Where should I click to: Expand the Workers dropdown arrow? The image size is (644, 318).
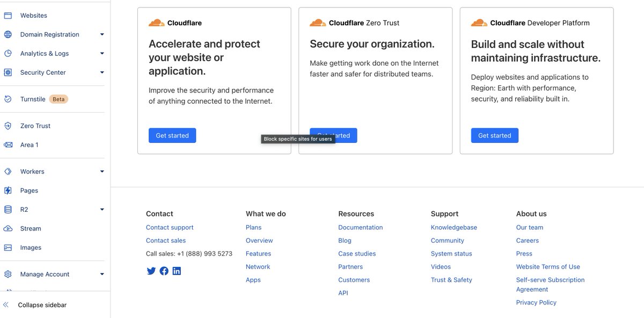pyautogui.click(x=102, y=171)
